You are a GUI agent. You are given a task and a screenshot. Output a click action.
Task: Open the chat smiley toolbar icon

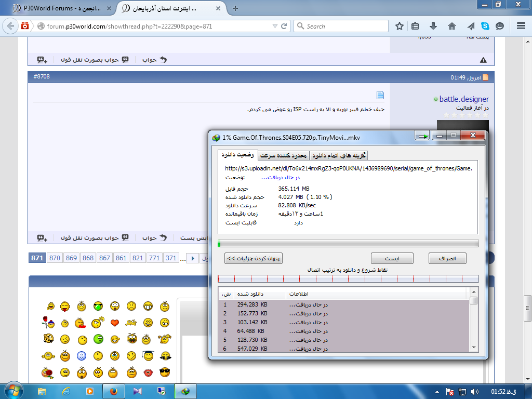(500, 26)
